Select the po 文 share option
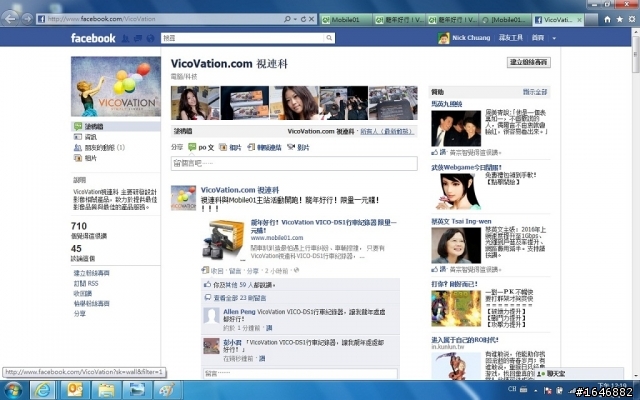The image size is (640, 400). (x=201, y=147)
